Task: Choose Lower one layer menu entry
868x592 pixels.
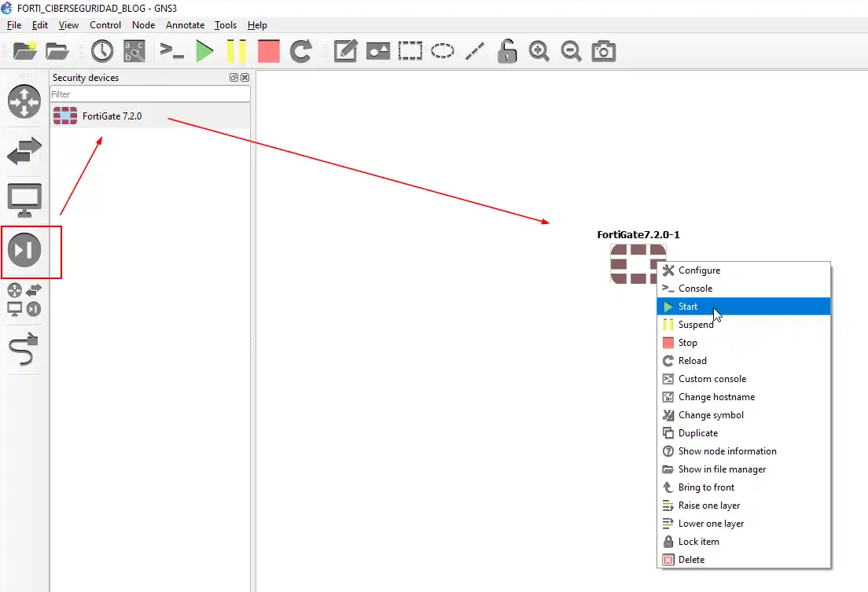Action: (x=744, y=524)
